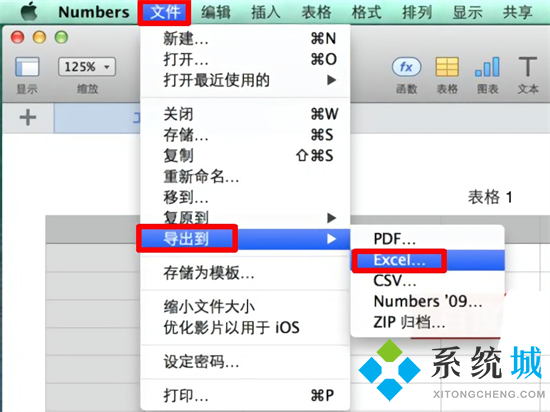Export to CSV… from submenu
The height and width of the screenshot is (412, 550).
(x=428, y=281)
